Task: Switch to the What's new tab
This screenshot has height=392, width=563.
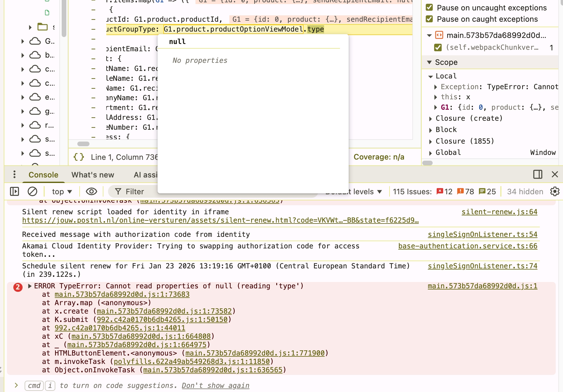Action: tap(93, 175)
